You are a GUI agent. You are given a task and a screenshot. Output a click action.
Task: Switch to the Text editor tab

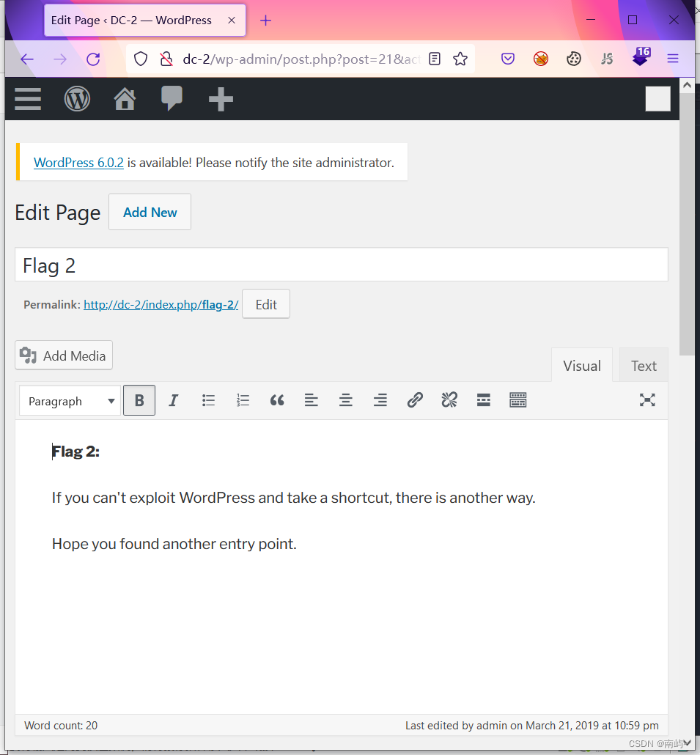644,366
